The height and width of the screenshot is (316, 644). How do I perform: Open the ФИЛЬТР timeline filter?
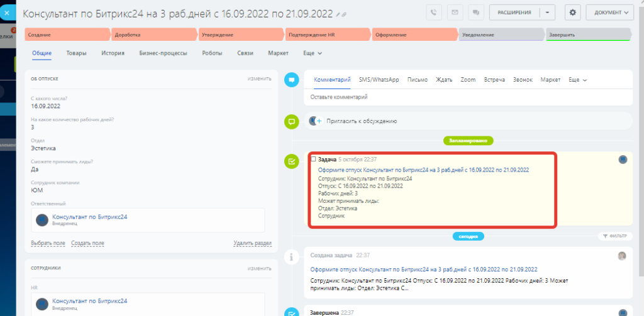[614, 236]
